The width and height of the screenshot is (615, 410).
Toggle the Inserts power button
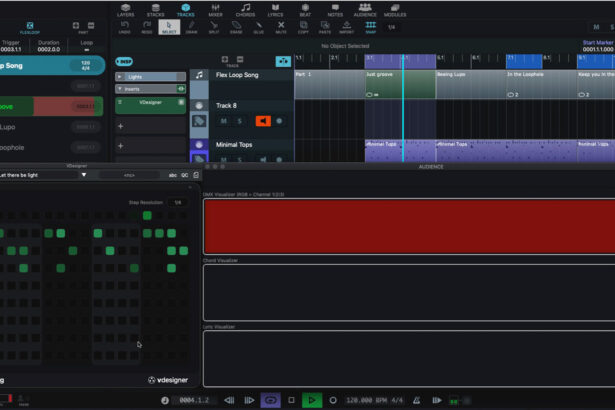click(x=181, y=89)
